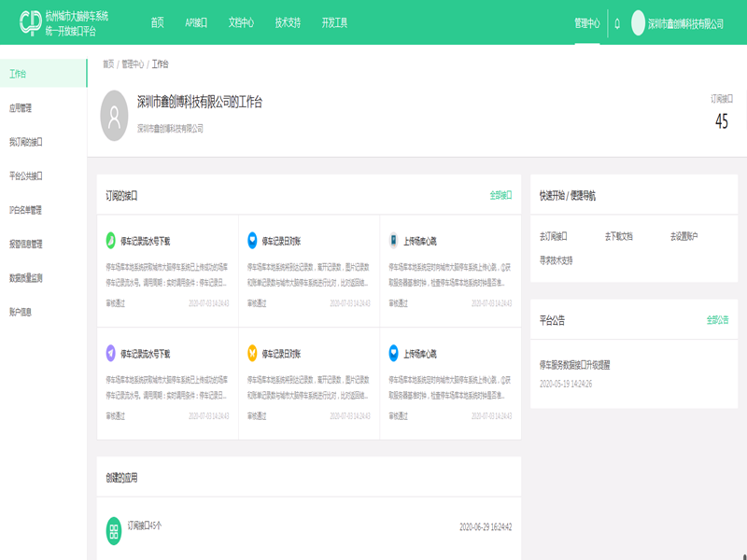Open 文档中心 in the top navigation
Image resolution: width=747 pixels, height=560 pixels.
pyautogui.click(x=241, y=23)
